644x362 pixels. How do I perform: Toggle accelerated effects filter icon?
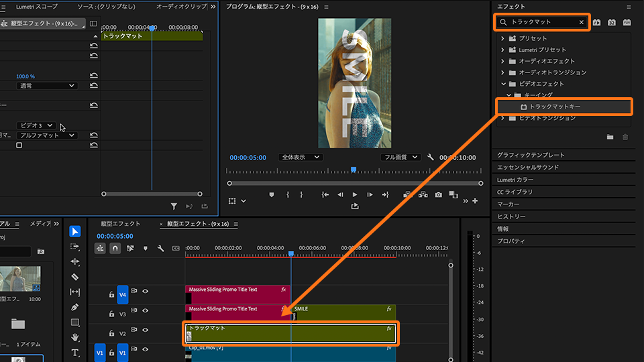pos(597,23)
